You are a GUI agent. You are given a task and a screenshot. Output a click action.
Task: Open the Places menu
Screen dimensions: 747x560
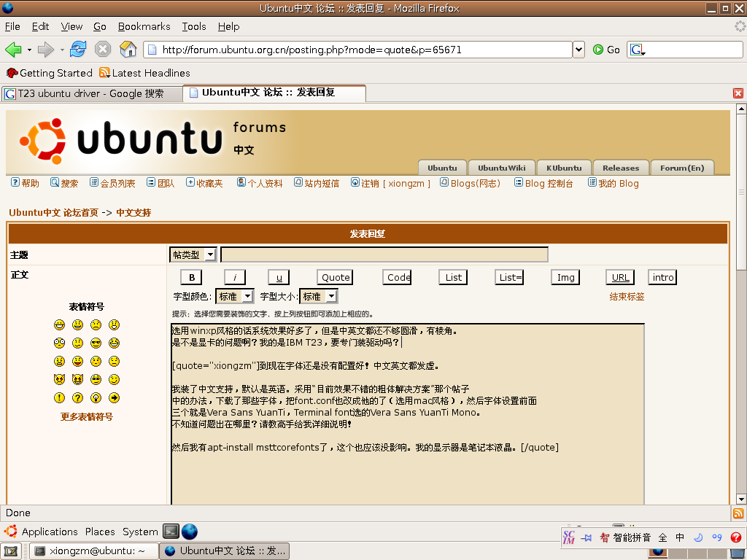100,532
